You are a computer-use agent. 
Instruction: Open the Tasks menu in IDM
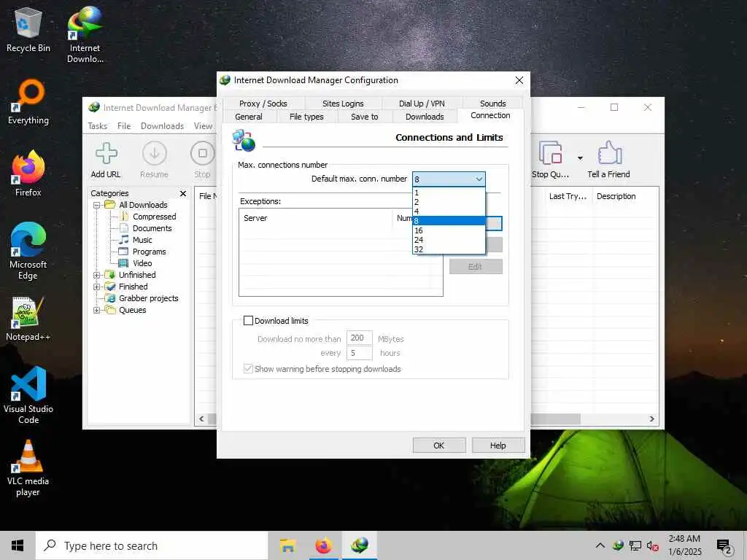point(98,126)
